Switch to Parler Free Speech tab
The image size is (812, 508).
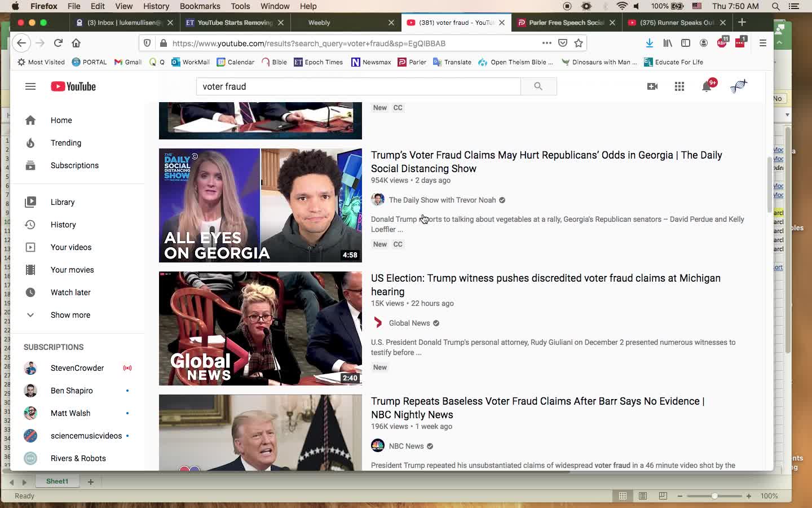click(566, 23)
